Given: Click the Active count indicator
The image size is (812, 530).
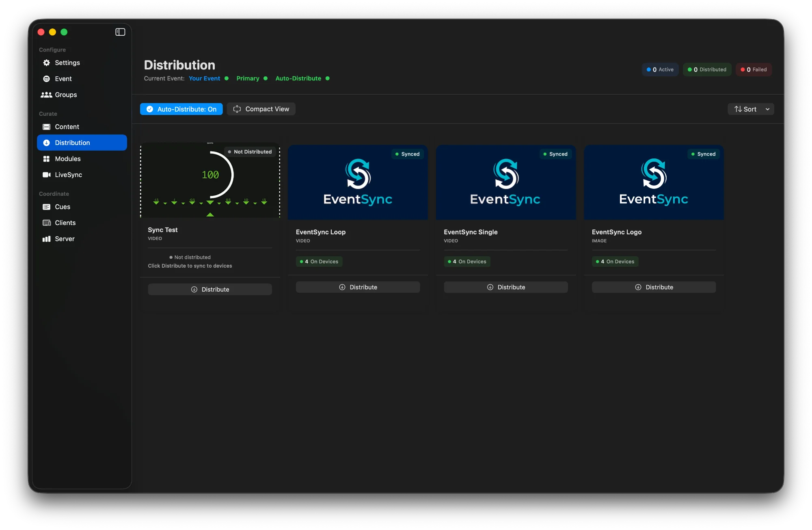Looking at the screenshot, I should [x=660, y=69].
